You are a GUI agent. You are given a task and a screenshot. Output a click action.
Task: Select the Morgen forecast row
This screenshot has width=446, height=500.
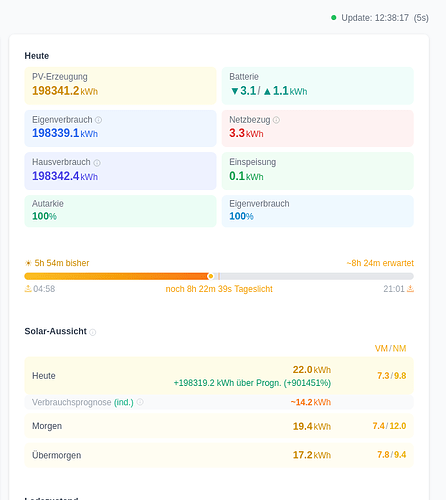(219, 426)
